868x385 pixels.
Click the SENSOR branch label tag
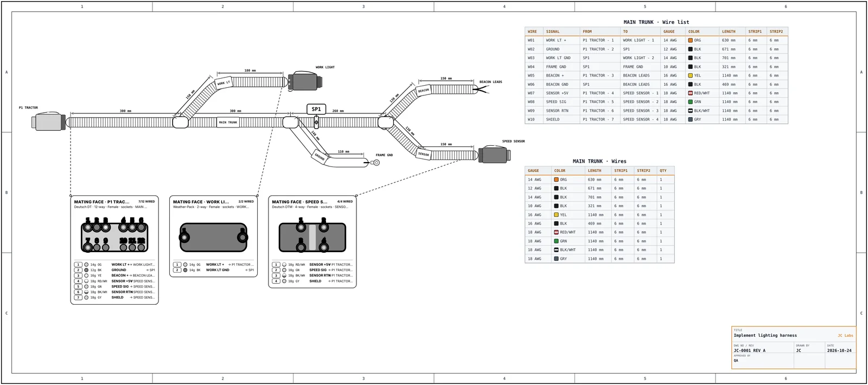(424, 154)
